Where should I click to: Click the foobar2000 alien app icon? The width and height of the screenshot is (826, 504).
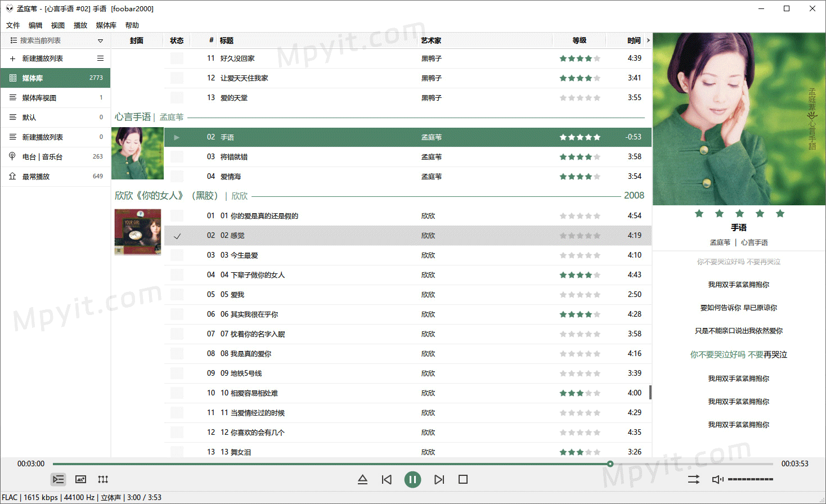[x=9, y=8]
